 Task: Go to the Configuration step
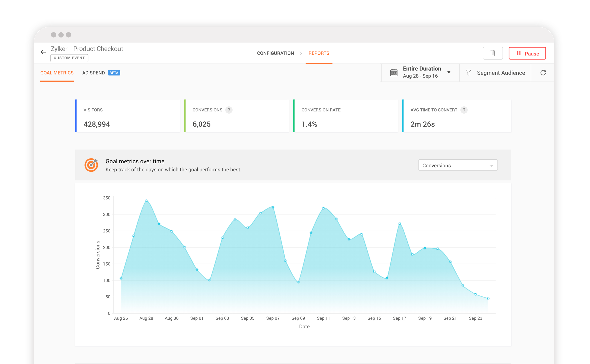click(x=275, y=53)
